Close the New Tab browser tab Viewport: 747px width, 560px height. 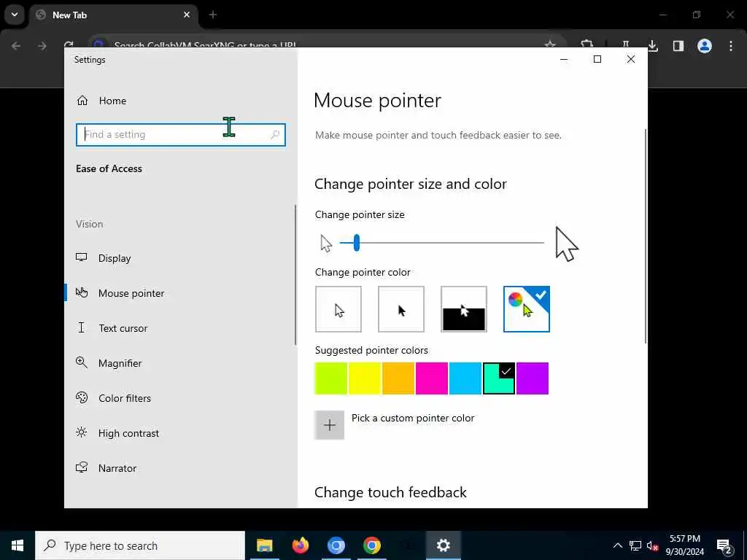pyautogui.click(x=187, y=15)
